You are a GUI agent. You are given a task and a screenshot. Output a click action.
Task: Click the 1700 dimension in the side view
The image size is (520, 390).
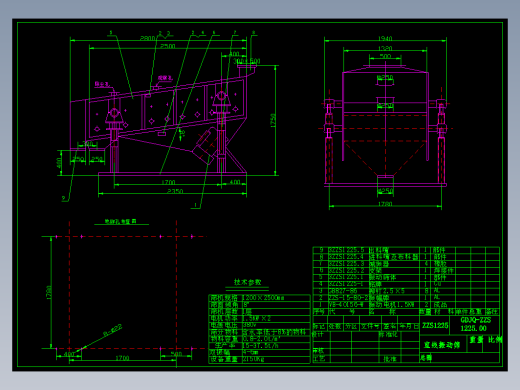pyautogui.click(x=168, y=182)
